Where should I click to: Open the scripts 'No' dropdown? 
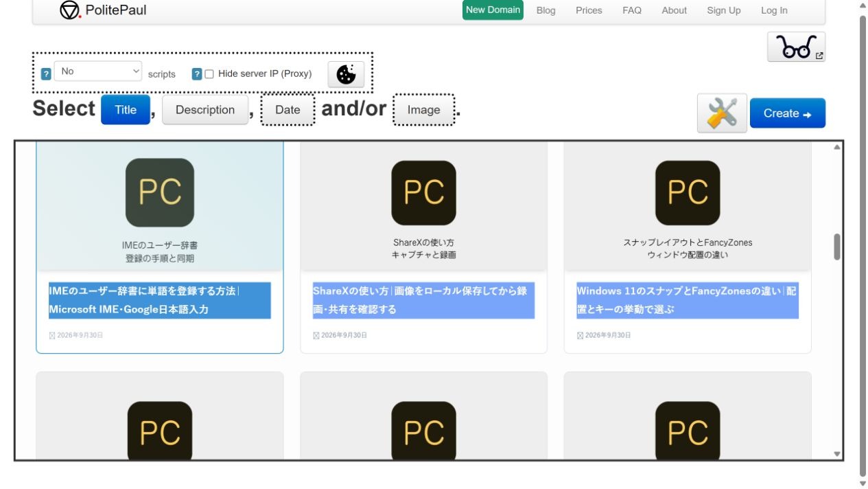[98, 71]
